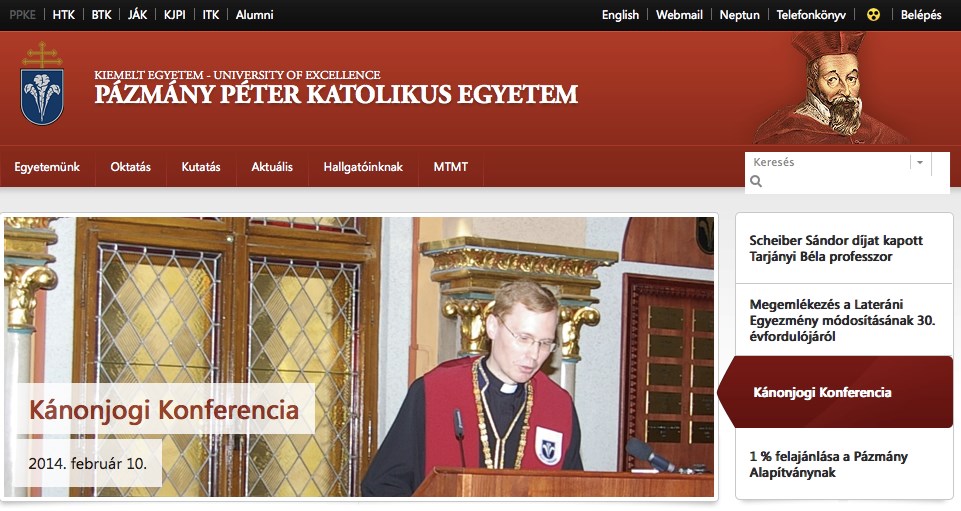Viewport: 961px width, 511px height.
Task: Expand the search options dropdown arrow
Action: point(919,162)
